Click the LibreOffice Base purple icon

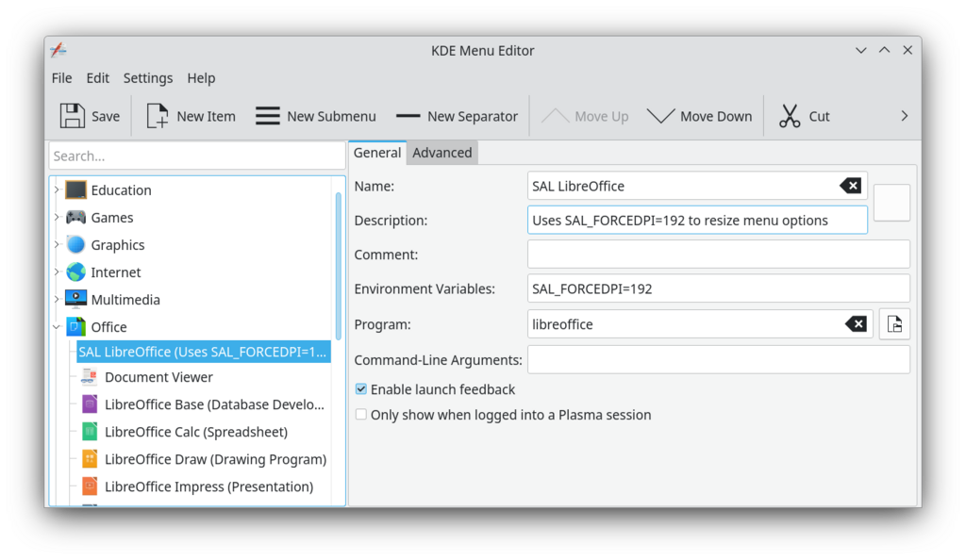click(90, 404)
